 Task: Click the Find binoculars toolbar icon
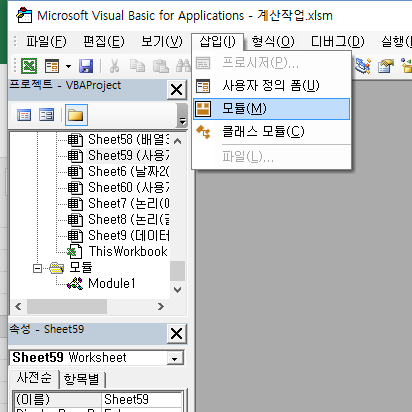point(183,66)
